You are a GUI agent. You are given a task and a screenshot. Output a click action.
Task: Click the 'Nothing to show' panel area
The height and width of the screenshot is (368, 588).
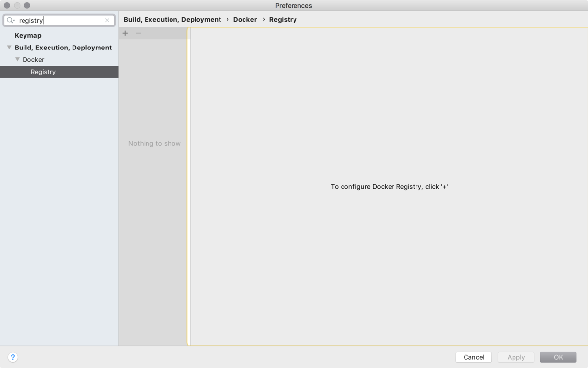[154, 143]
